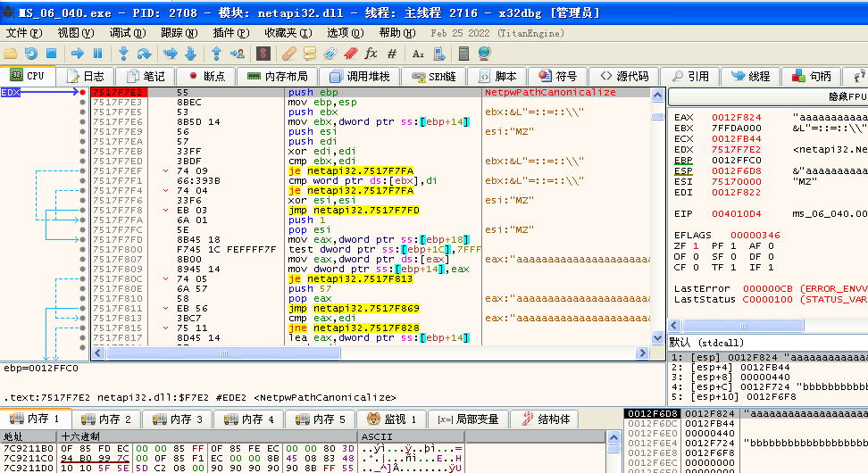Open the 默认 (stdcall) calling convention selector

705,342
